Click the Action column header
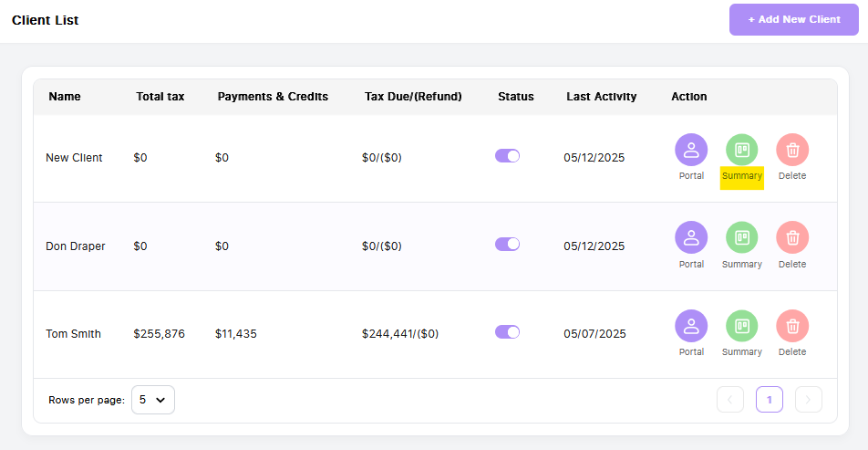The image size is (868, 450). point(688,97)
